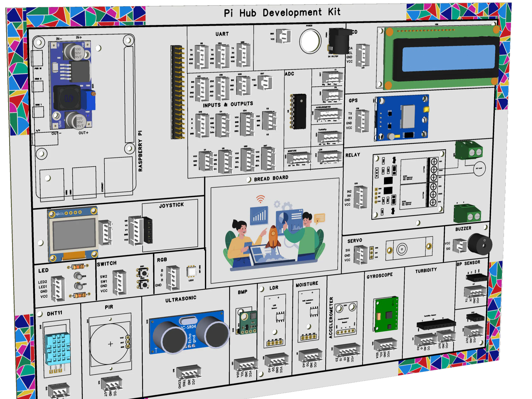
Task: Click the 'RASPBERRY PI' vertical label
Action: pyautogui.click(x=140, y=151)
